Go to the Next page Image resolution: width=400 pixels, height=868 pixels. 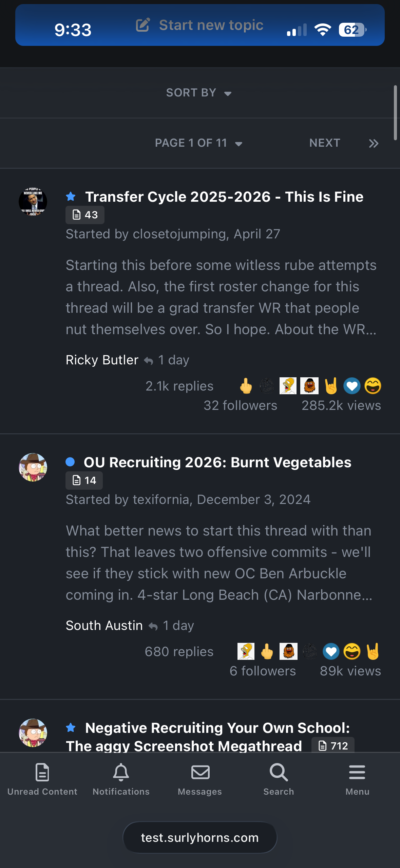click(325, 143)
